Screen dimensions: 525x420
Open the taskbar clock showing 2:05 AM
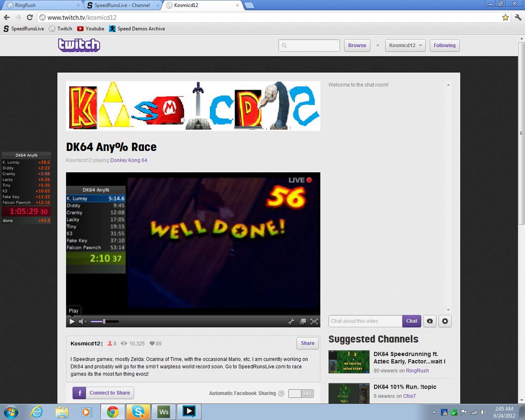pyautogui.click(x=504, y=412)
